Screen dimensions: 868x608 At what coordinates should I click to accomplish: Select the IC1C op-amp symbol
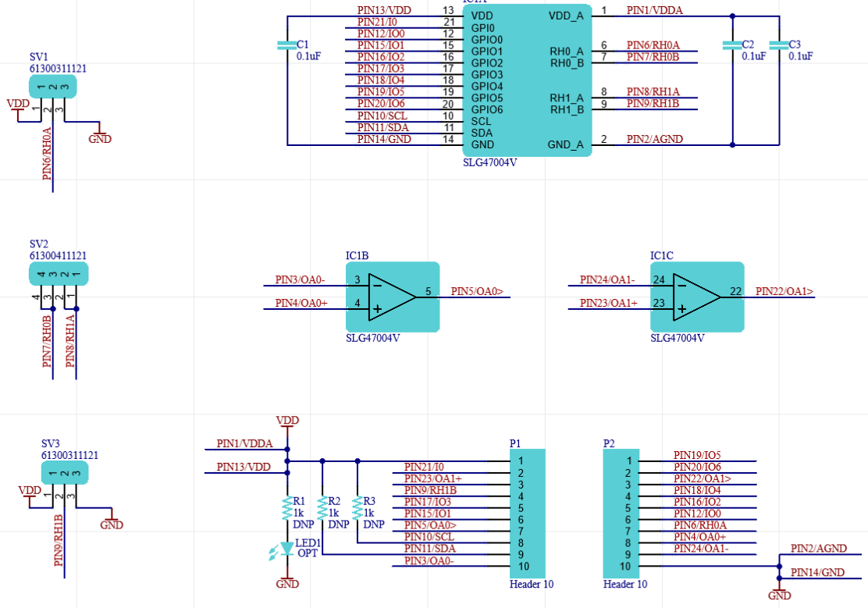(697, 297)
